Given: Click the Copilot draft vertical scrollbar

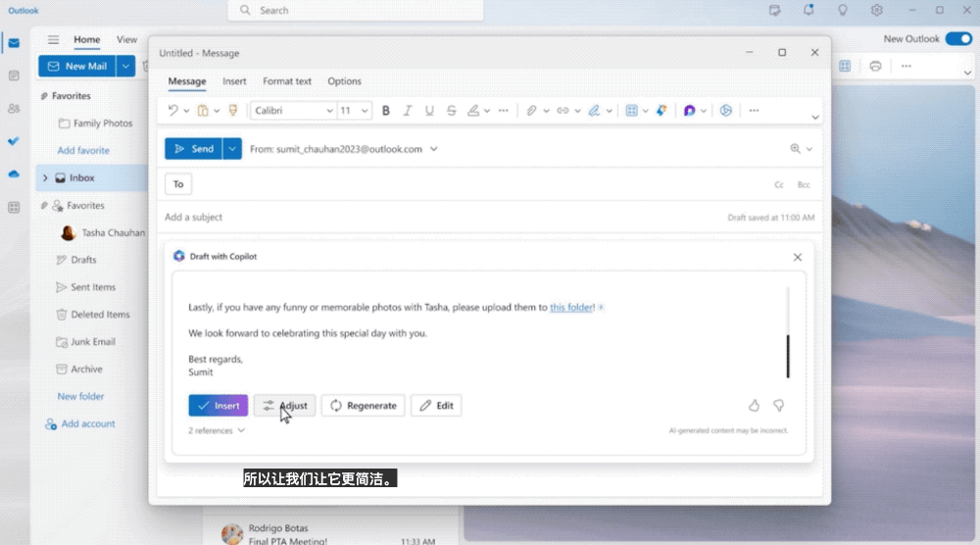Looking at the screenshot, I should (x=787, y=355).
